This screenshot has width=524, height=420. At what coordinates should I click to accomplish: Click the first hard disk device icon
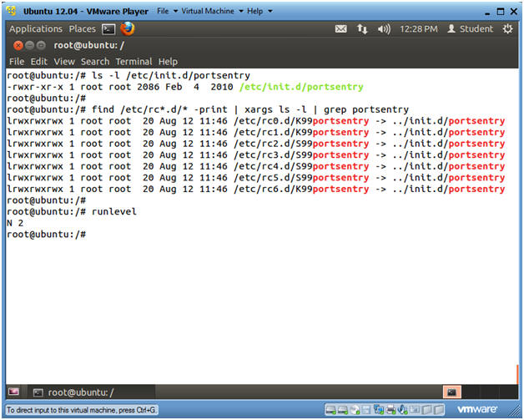331,409
